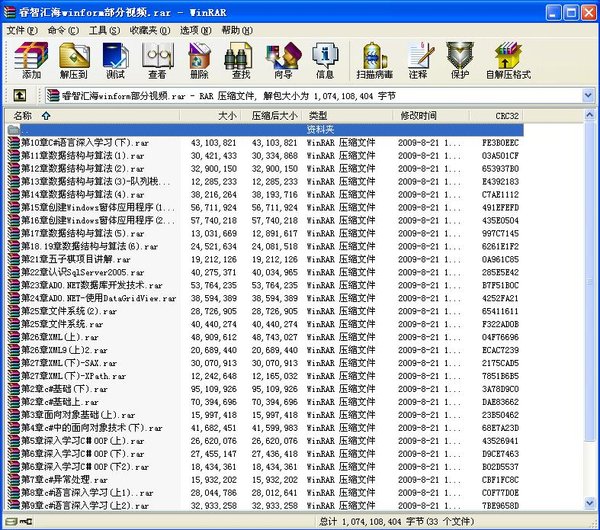The height and width of the screenshot is (530, 600).
Task: Click the 添加 (Add) toolbar icon
Action: coord(31,60)
